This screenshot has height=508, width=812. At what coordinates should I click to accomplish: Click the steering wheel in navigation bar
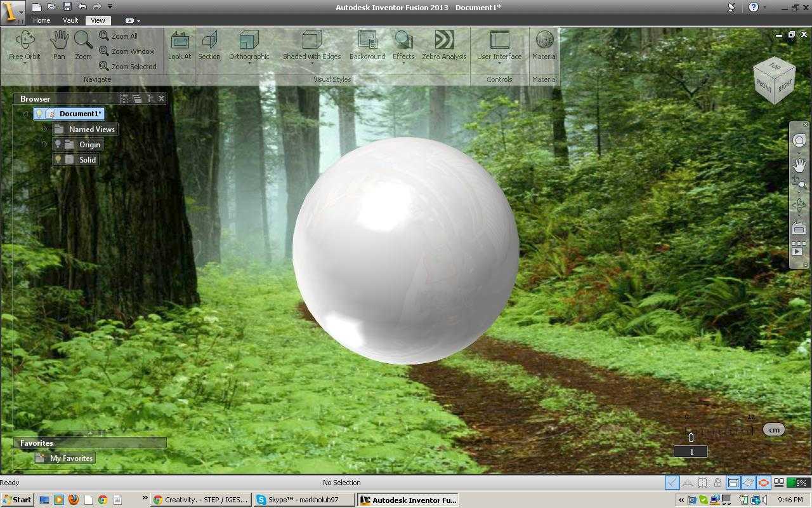point(799,141)
